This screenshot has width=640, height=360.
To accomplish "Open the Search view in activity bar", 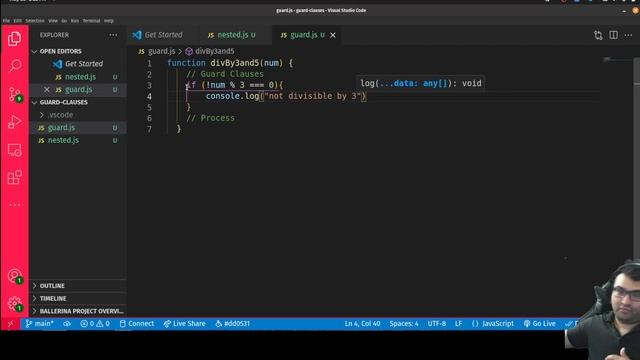I will 15,66.
